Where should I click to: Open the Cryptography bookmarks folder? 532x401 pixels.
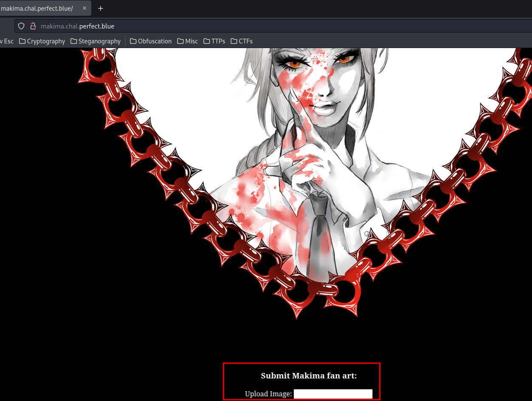pyautogui.click(x=42, y=41)
